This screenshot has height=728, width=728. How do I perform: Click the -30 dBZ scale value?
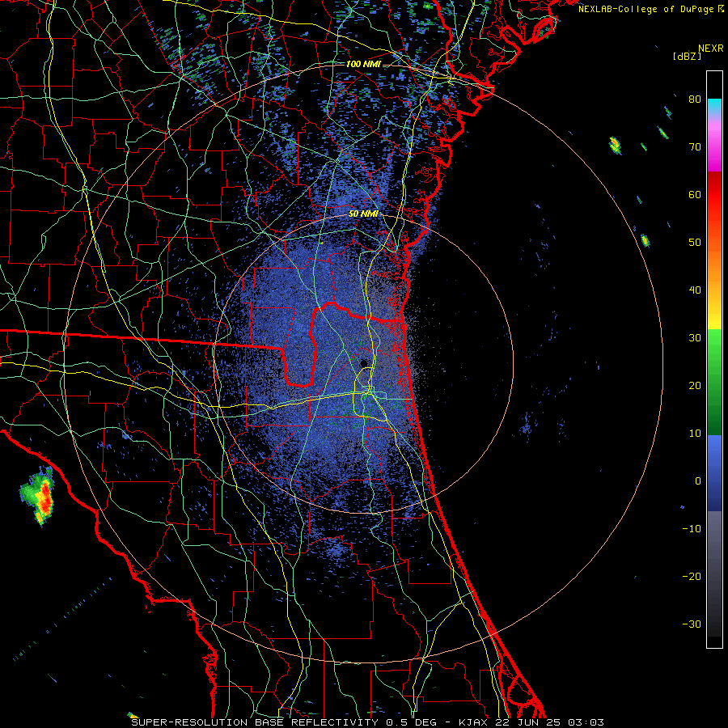692,624
